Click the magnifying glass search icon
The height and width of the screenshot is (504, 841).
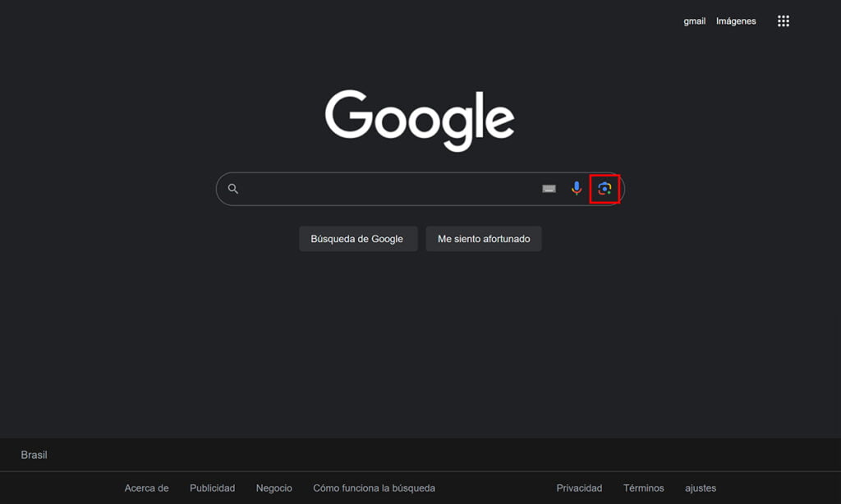click(232, 189)
